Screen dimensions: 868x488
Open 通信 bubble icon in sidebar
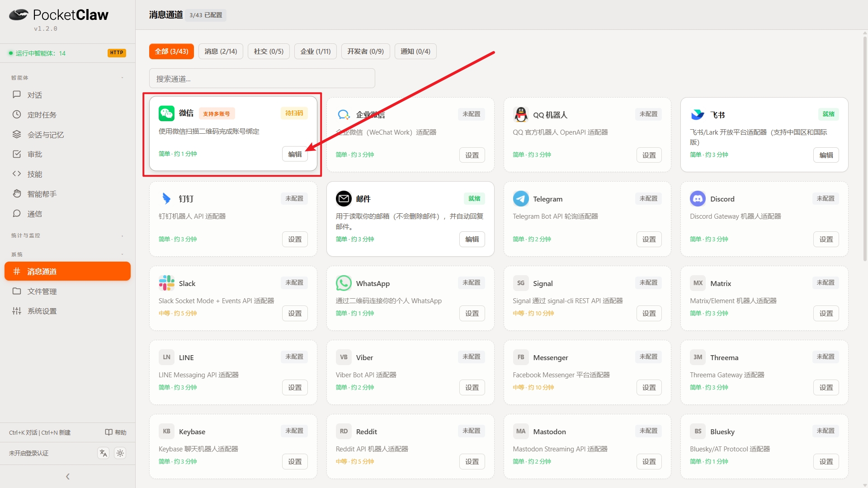[x=17, y=214]
